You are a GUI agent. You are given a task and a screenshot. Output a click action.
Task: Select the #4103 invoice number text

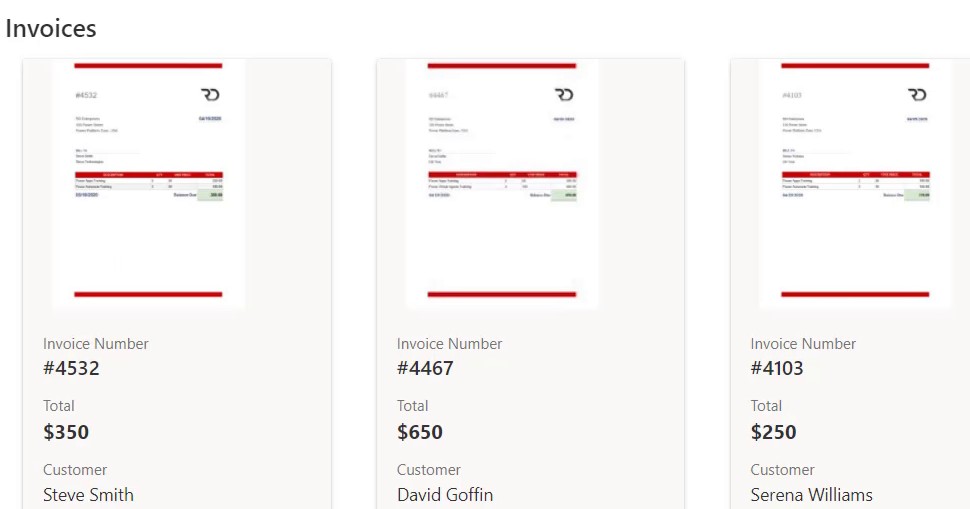(x=777, y=369)
